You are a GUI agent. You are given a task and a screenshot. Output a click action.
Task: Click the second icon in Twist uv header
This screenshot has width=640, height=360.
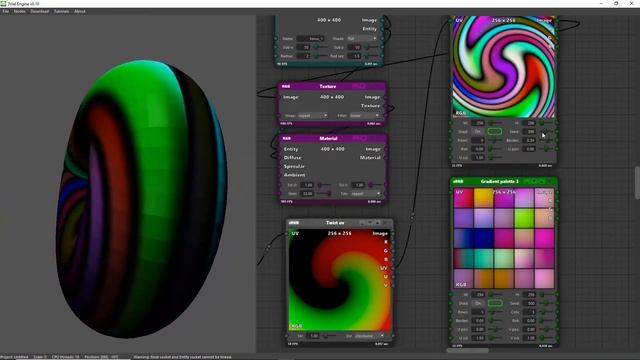point(370,223)
